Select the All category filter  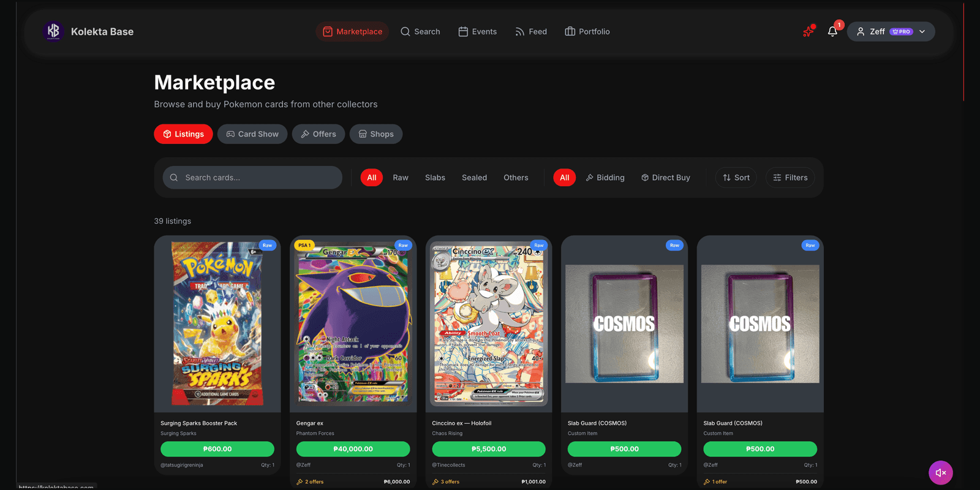click(x=372, y=178)
